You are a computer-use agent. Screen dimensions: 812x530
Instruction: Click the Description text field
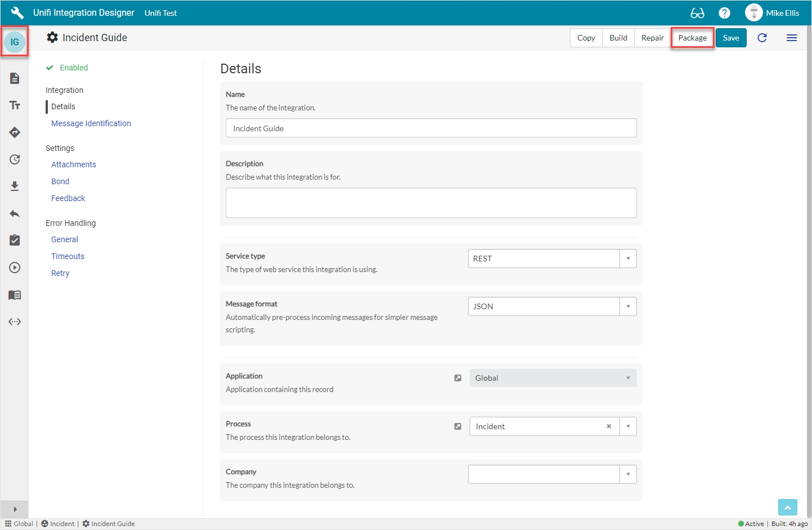click(431, 203)
